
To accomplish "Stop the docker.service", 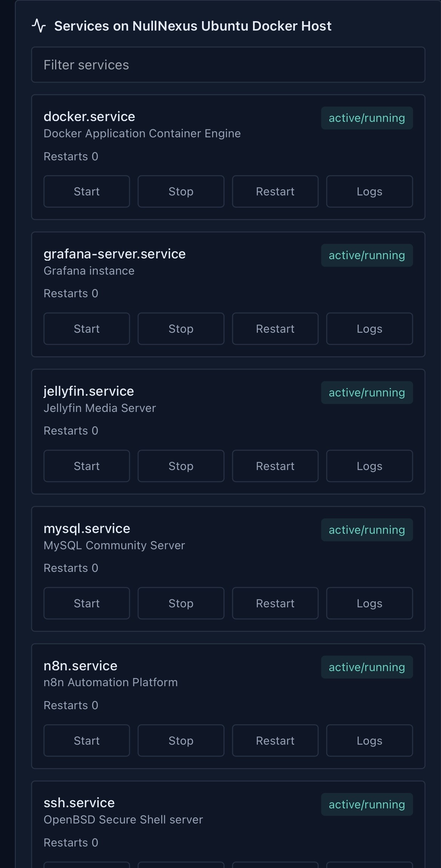I will [x=181, y=191].
